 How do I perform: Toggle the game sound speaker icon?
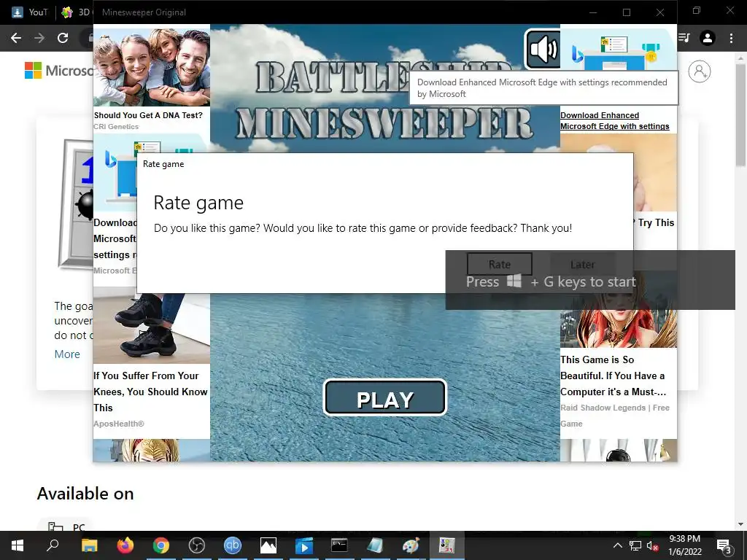[x=543, y=49]
